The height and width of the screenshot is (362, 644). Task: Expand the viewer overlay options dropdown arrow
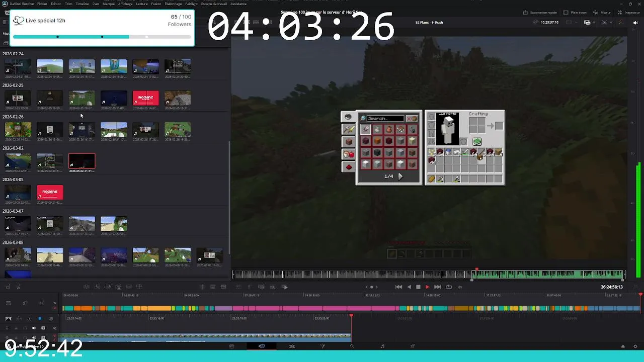click(x=610, y=23)
